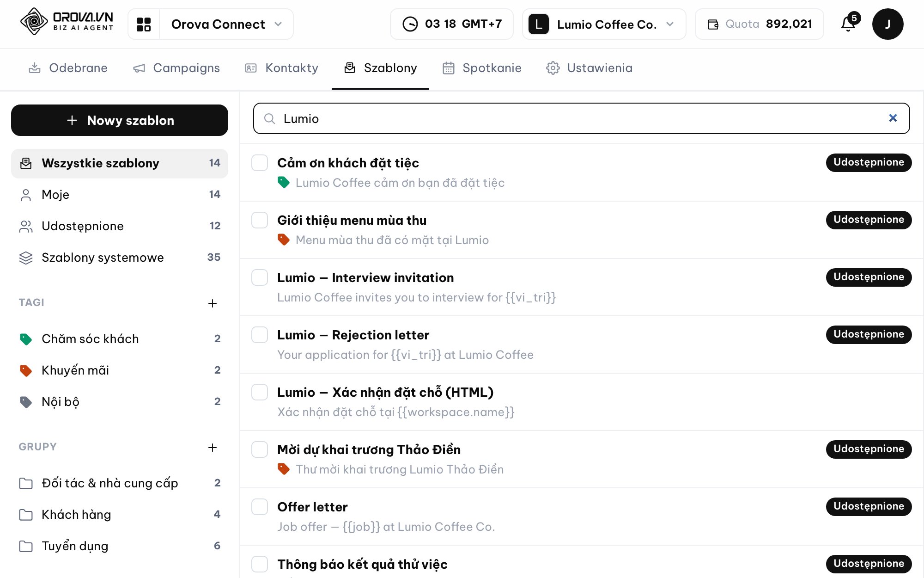Screen dimensions: 924x578
Task: Switch to the Kontakty tab
Action: pyautogui.click(x=281, y=68)
